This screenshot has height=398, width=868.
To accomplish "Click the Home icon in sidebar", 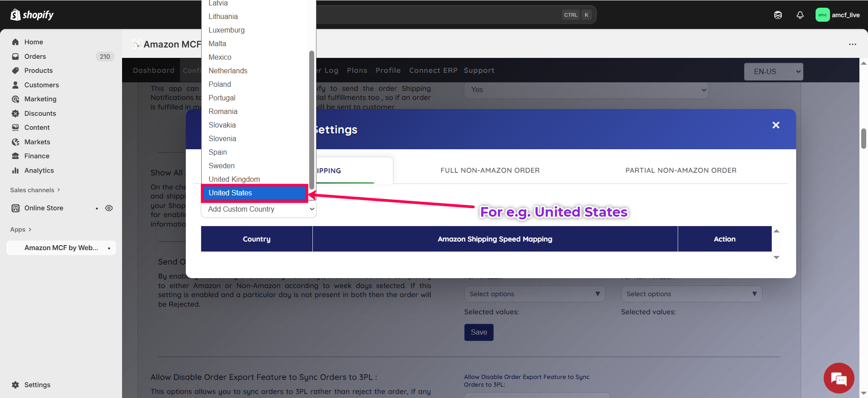I will click(x=15, y=42).
